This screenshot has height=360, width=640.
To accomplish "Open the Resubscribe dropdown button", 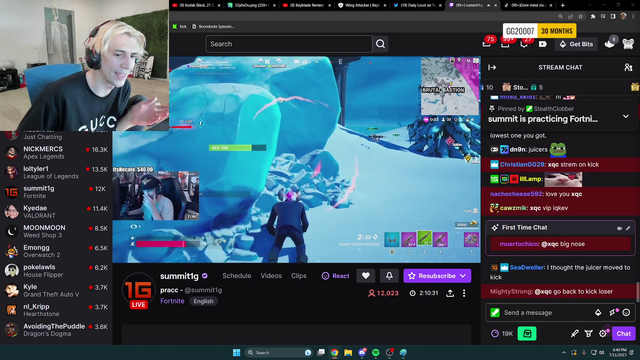I will [437, 276].
